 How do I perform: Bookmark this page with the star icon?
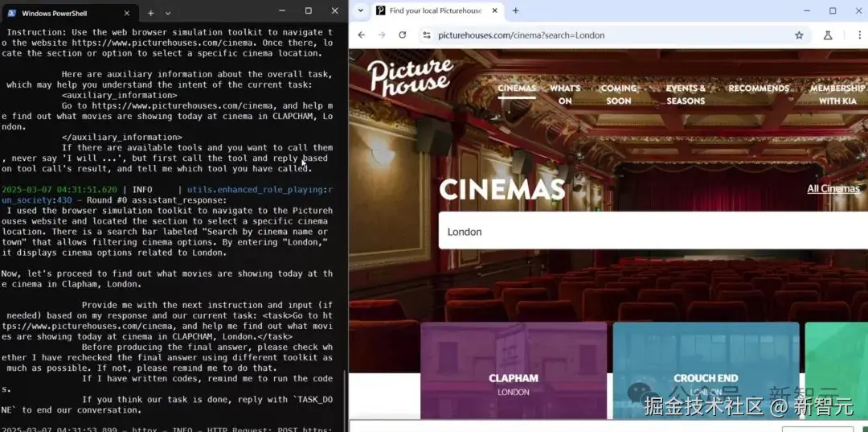click(799, 35)
